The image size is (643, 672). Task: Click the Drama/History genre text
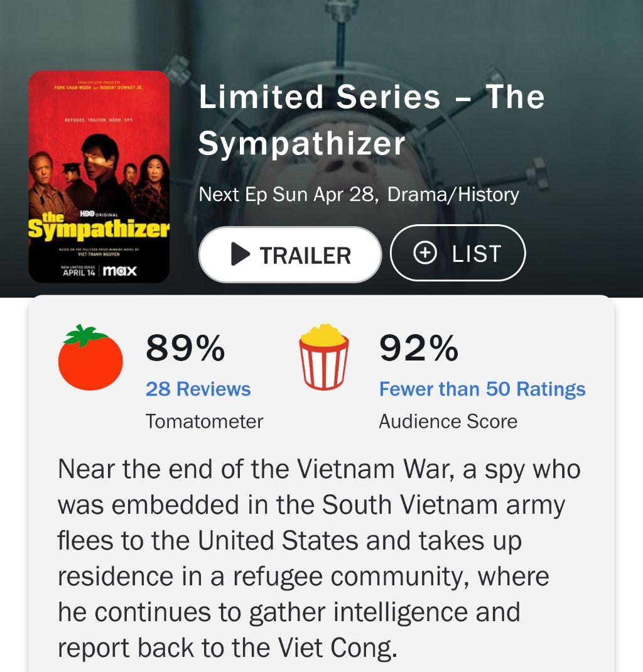453,195
